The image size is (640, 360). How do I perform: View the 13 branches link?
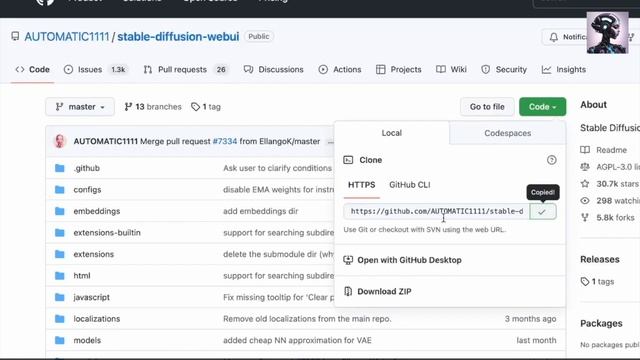(153, 107)
